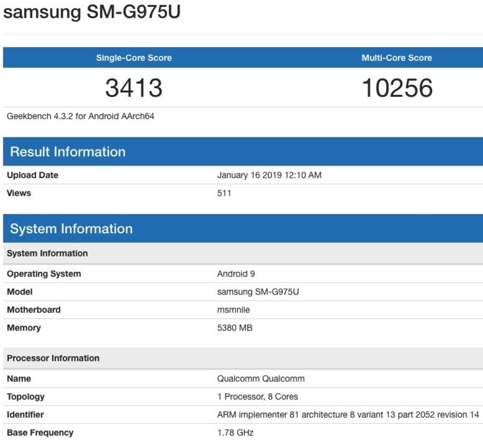The image size is (483, 448).
Task: Click the Base Frequency value 1.78 GHz
Action: tap(235, 432)
